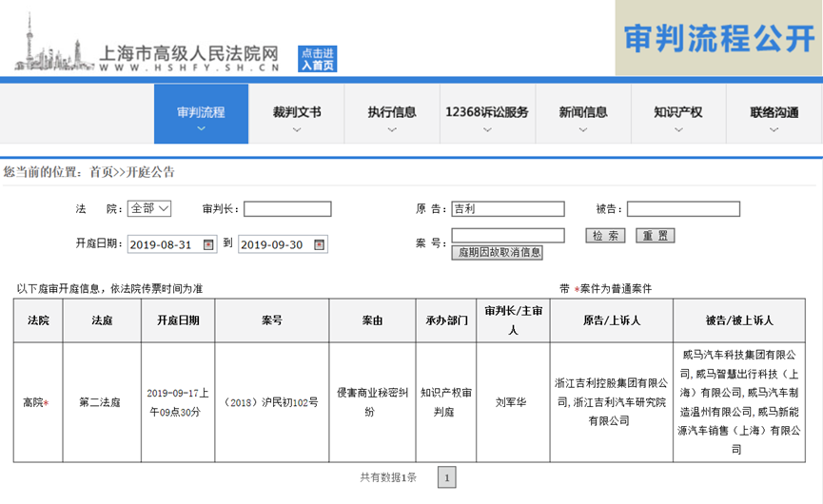Click the 庭期因故取消信息 button

pyautogui.click(x=497, y=252)
